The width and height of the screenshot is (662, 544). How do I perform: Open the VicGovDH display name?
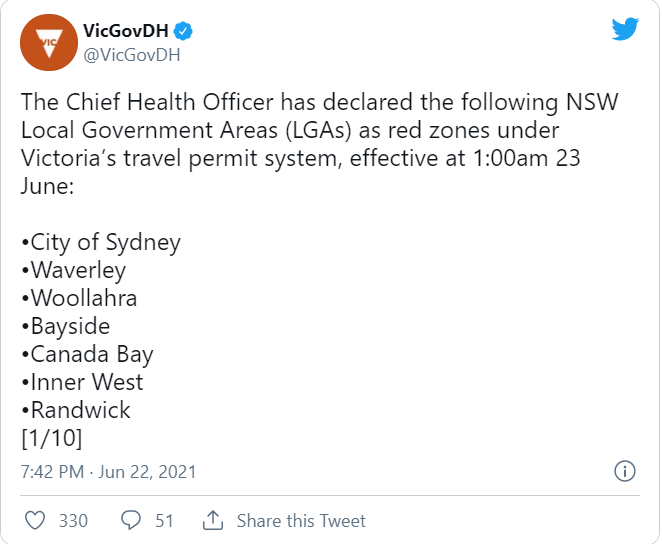pyautogui.click(x=126, y=31)
